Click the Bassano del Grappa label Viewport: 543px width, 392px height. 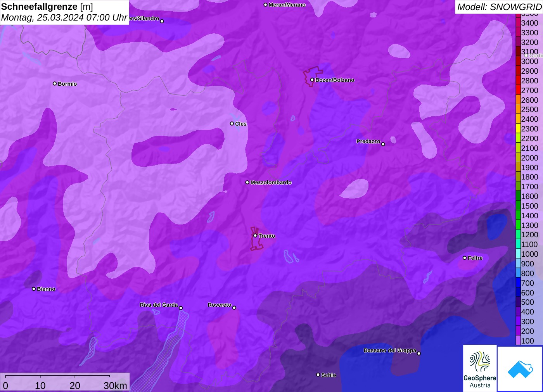tap(390, 350)
